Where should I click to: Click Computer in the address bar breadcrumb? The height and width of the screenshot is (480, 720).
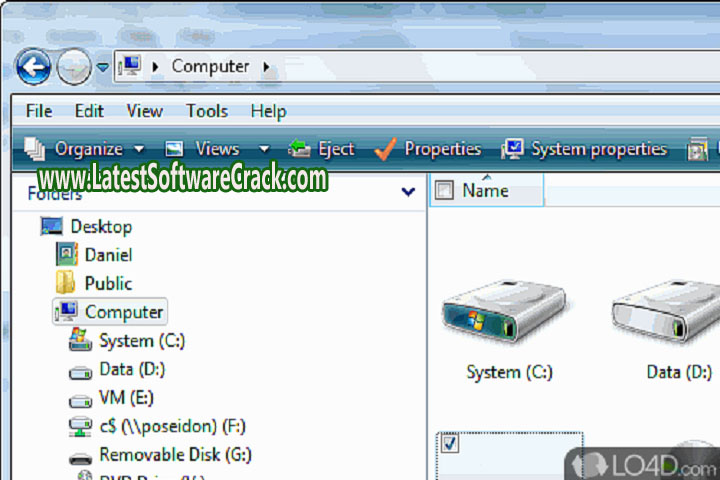(x=210, y=67)
